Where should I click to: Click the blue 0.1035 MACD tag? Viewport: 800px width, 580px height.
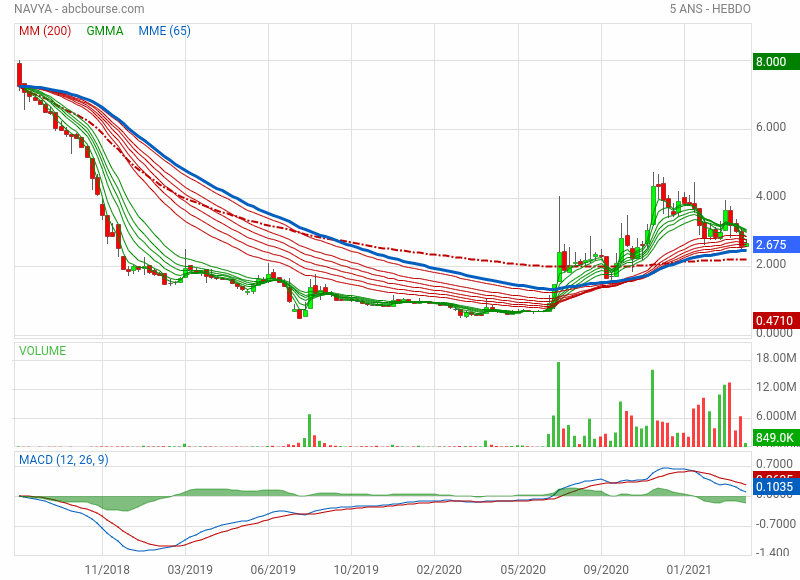776,487
